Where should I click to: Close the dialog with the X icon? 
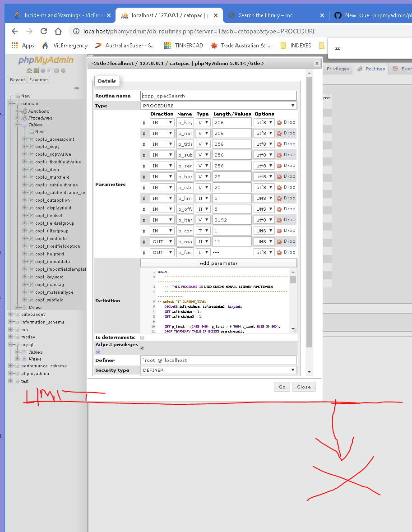(x=317, y=64)
